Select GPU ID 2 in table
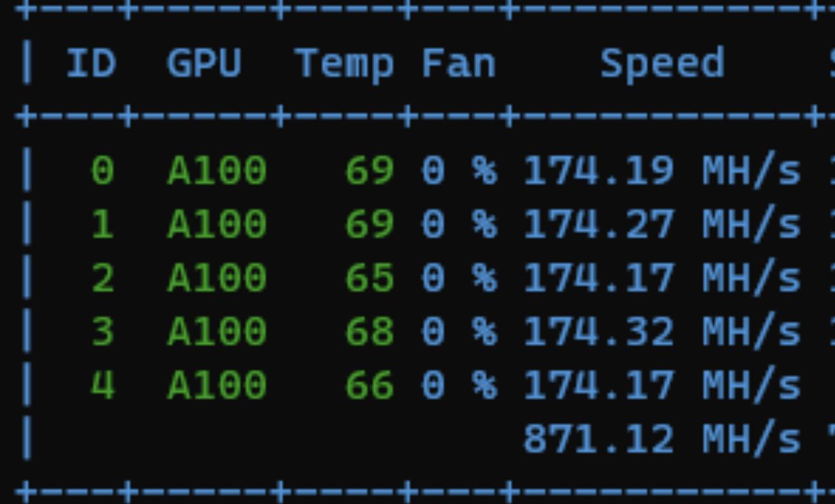 (x=103, y=278)
